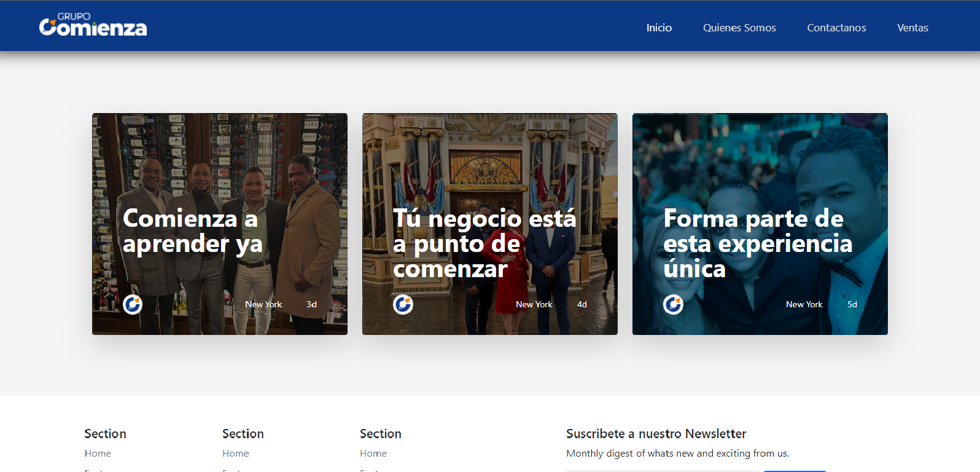Open the 'Forma parte de esta experiencia única' card
The height and width of the screenshot is (472, 980).
point(760,224)
